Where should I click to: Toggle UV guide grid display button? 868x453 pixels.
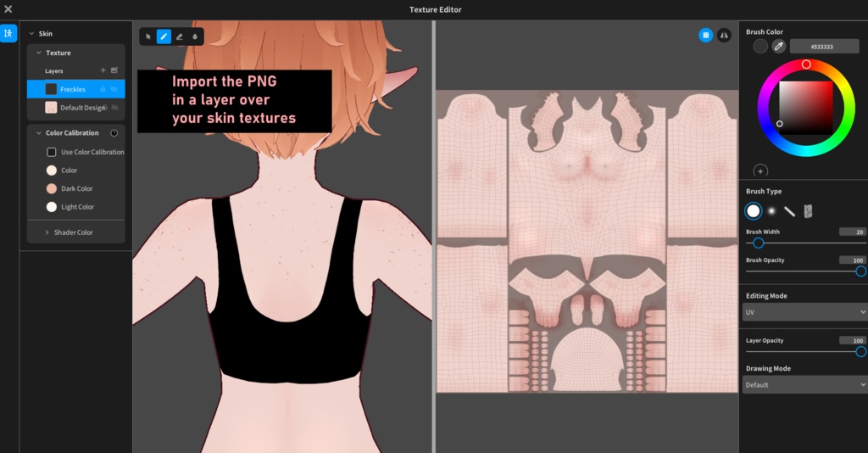(705, 36)
